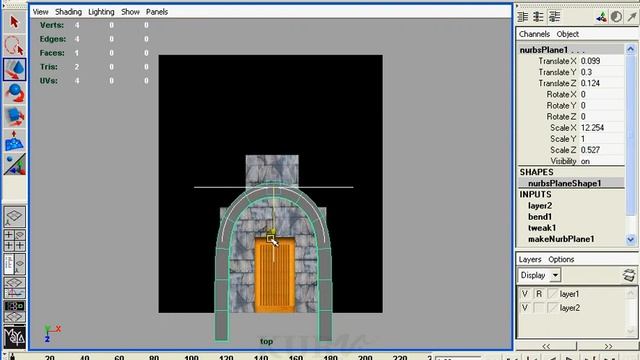The width and height of the screenshot is (640, 360).
Task: Toggle visibility V box for layer1
Action: 525,294
